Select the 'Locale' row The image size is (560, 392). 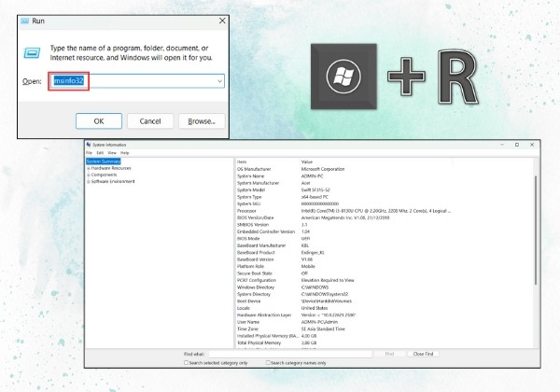pos(385,308)
